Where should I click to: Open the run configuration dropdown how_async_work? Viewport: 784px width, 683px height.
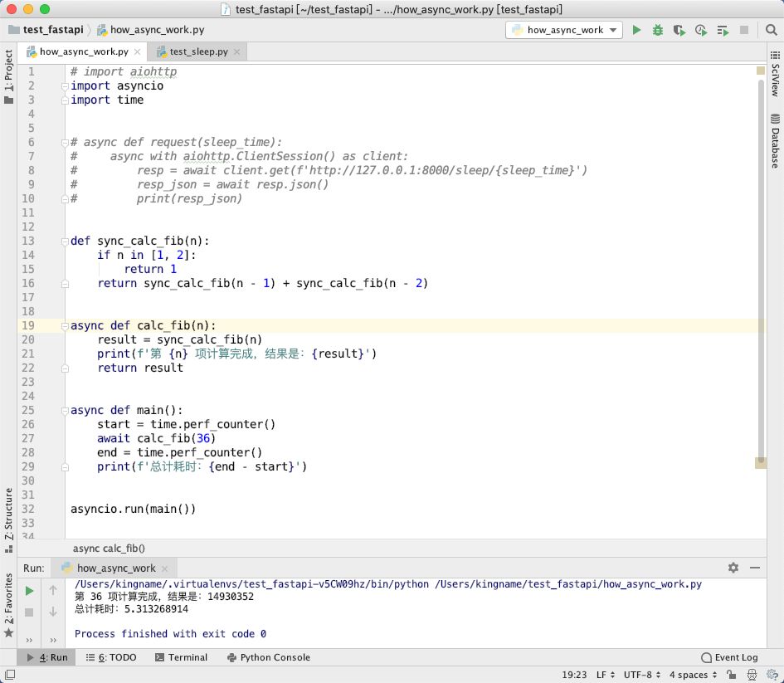click(564, 30)
